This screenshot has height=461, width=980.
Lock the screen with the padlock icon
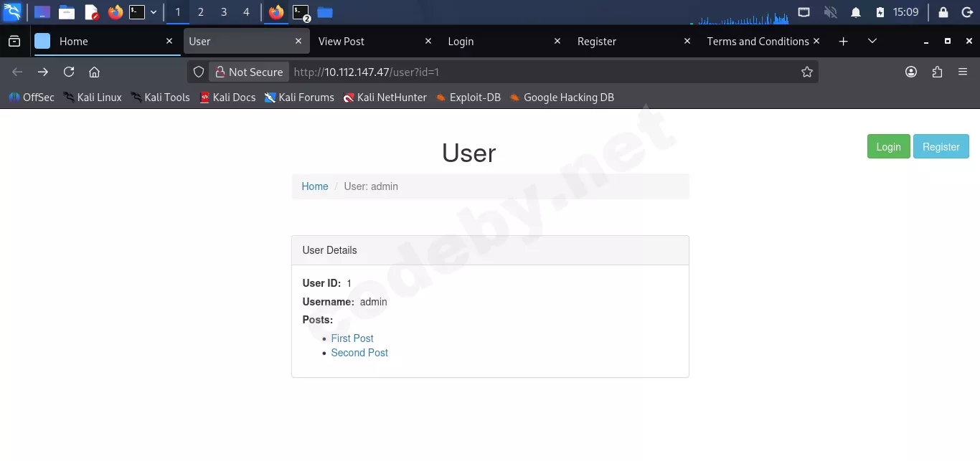[x=943, y=12]
